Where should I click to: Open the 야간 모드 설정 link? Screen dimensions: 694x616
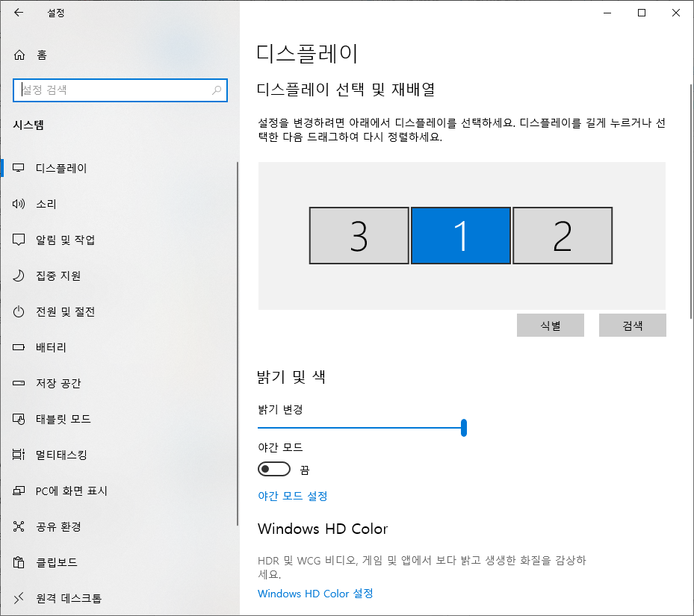(x=293, y=496)
